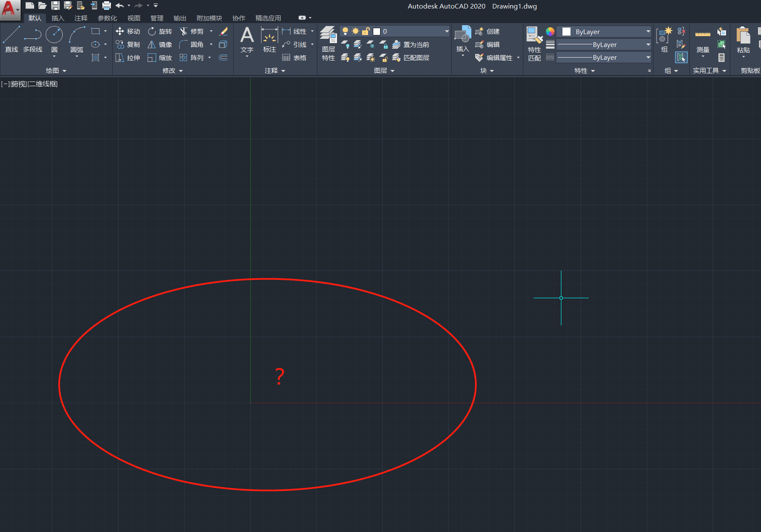Expand the 修改 panel
This screenshot has height=532, width=761.
coord(173,71)
